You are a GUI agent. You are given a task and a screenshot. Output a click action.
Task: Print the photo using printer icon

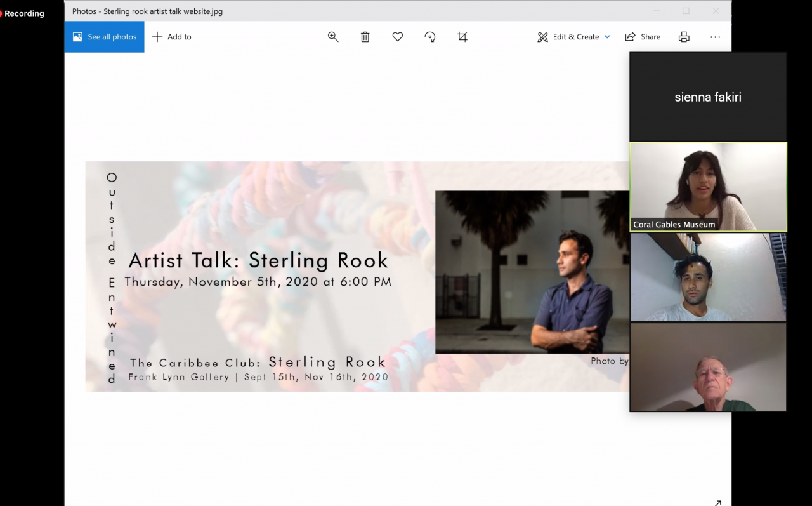click(684, 37)
